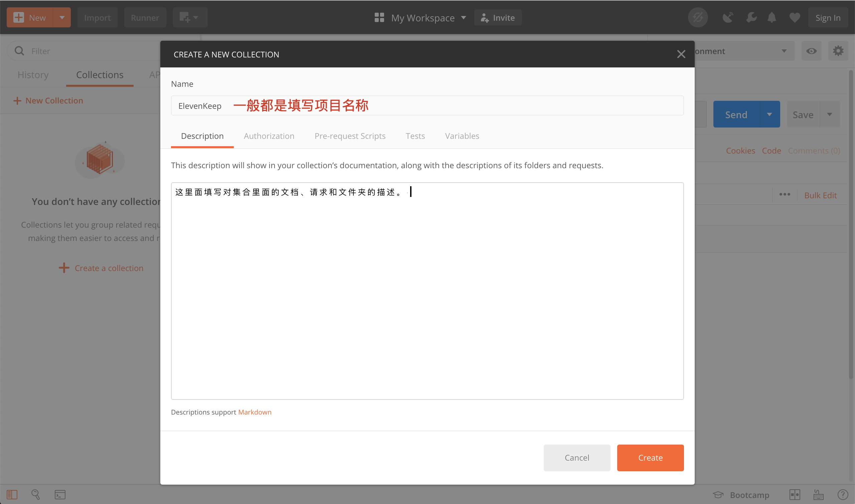The image size is (855, 504).
Task: Cancel the new collection dialog
Action: [x=577, y=458]
